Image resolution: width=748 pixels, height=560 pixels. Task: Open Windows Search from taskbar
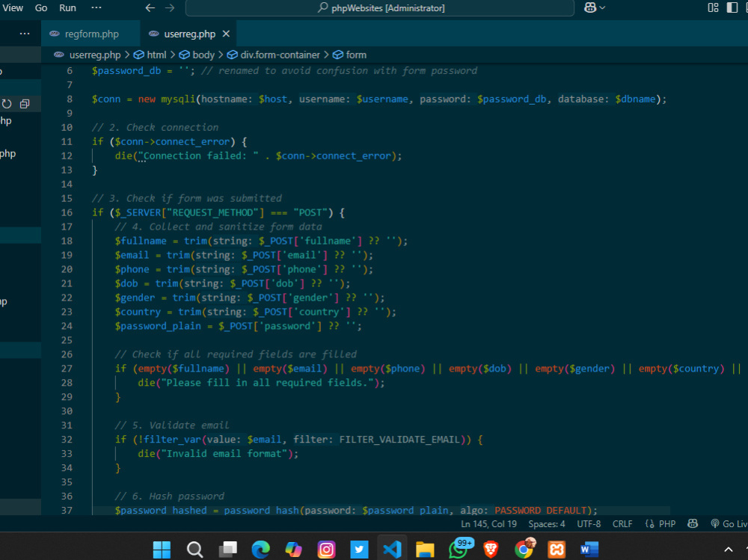pyautogui.click(x=194, y=550)
